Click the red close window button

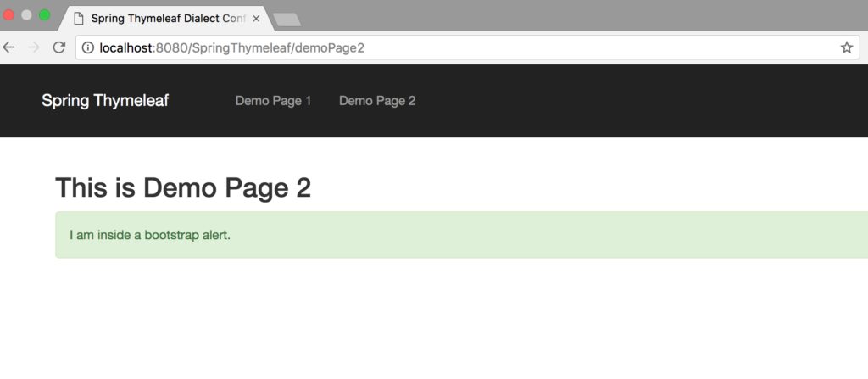point(10,15)
